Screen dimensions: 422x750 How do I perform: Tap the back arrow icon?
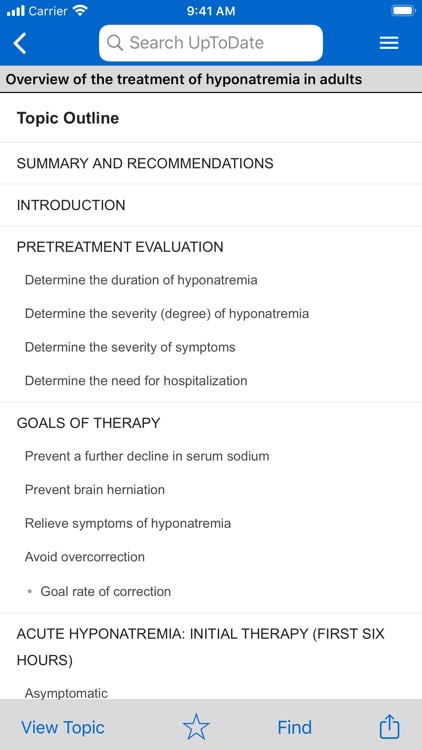(x=20, y=43)
